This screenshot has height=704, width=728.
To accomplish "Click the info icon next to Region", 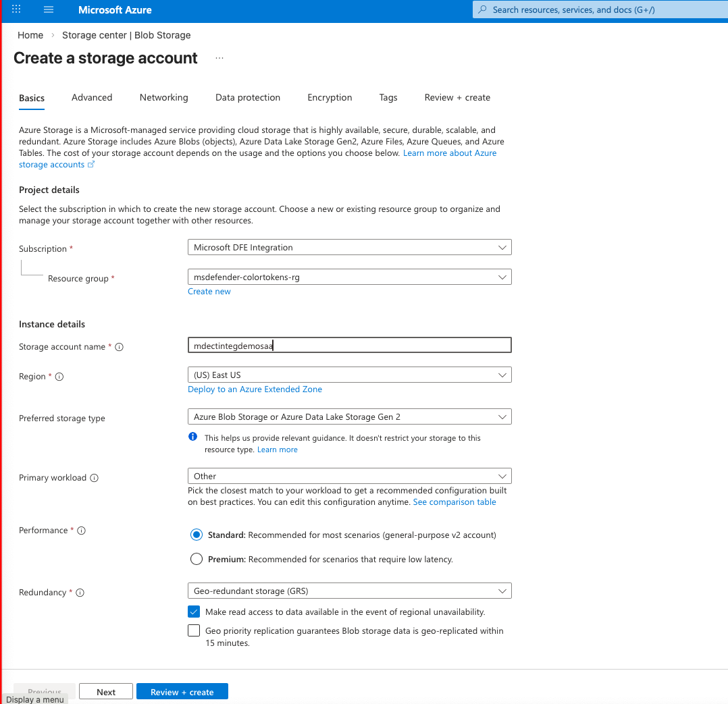I will [59, 377].
